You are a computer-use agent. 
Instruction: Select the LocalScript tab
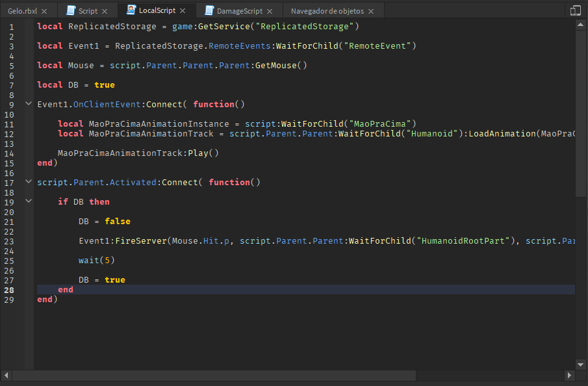coord(157,10)
